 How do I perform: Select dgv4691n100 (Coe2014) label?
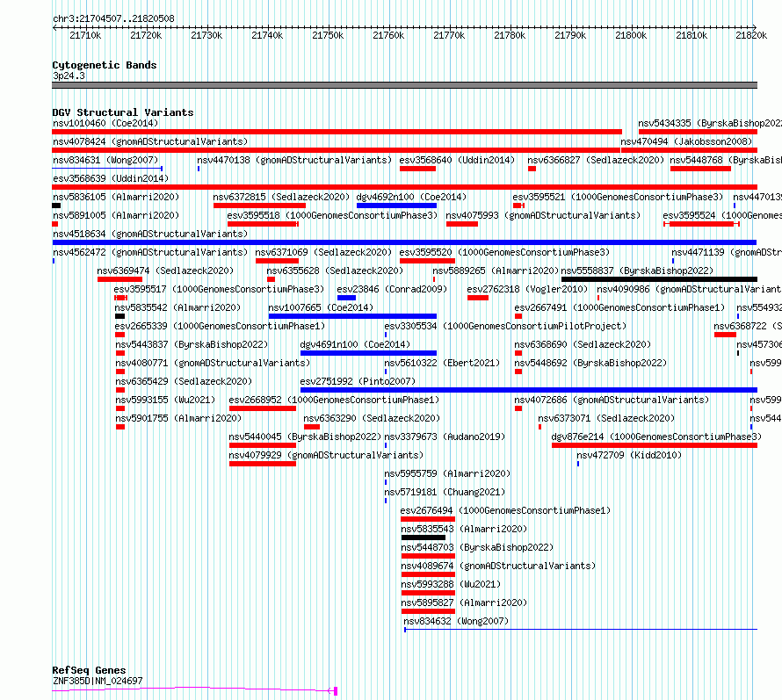(355, 344)
